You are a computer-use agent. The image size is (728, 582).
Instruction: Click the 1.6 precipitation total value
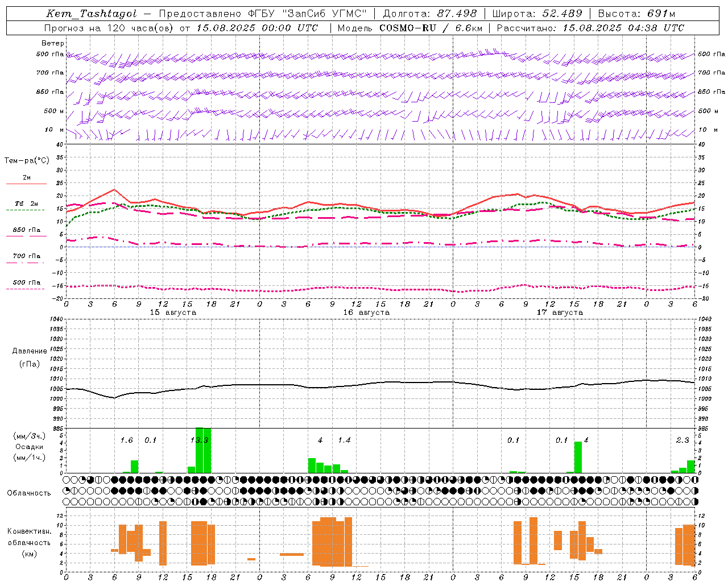pyautogui.click(x=126, y=440)
